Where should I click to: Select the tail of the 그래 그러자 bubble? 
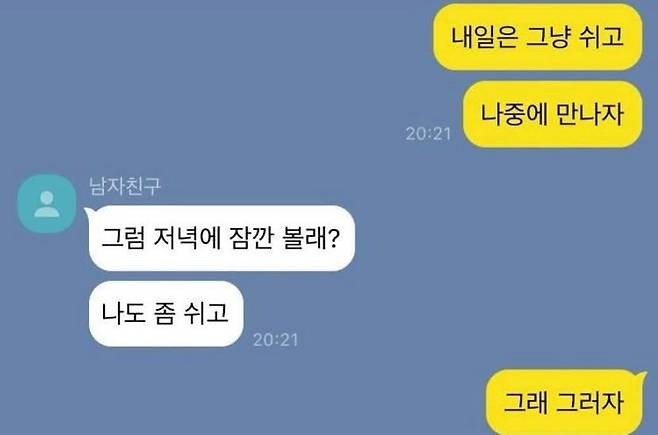point(640,375)
